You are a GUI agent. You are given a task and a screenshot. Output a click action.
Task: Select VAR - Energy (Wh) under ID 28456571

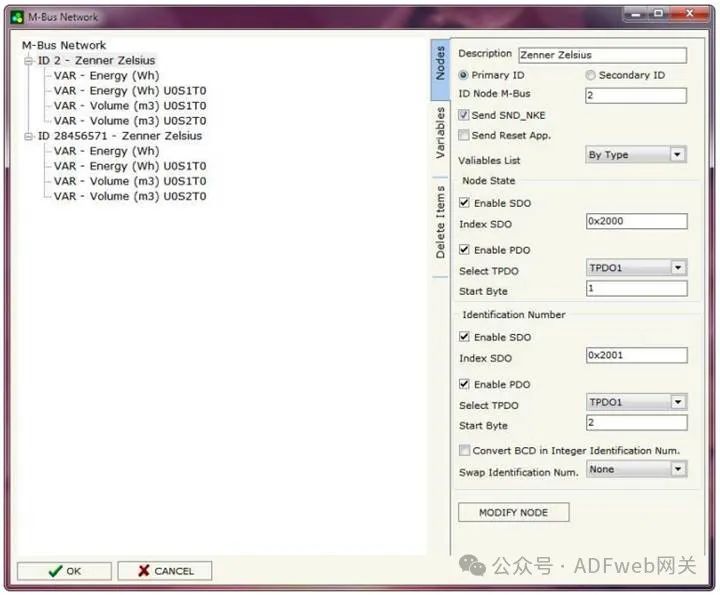107,152
